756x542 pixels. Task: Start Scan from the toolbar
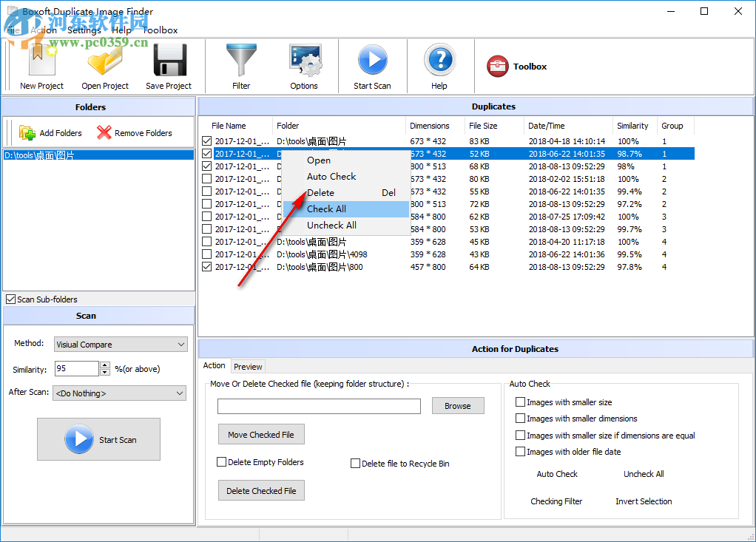pos(372,66)
